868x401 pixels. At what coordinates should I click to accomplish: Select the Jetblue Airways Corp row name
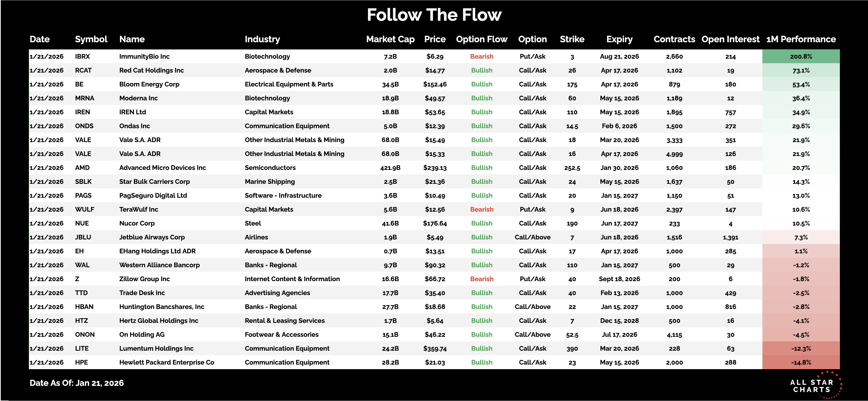pos(152,237)
